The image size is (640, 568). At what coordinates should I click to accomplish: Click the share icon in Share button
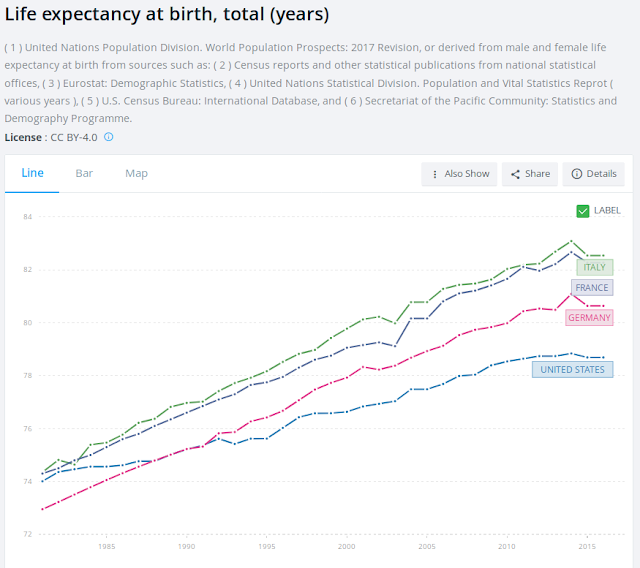click(516, 174)
